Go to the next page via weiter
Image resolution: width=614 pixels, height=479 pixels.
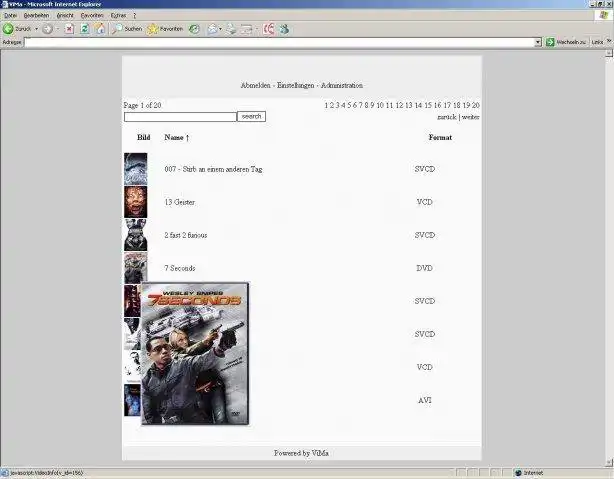[x=471, y=117]
